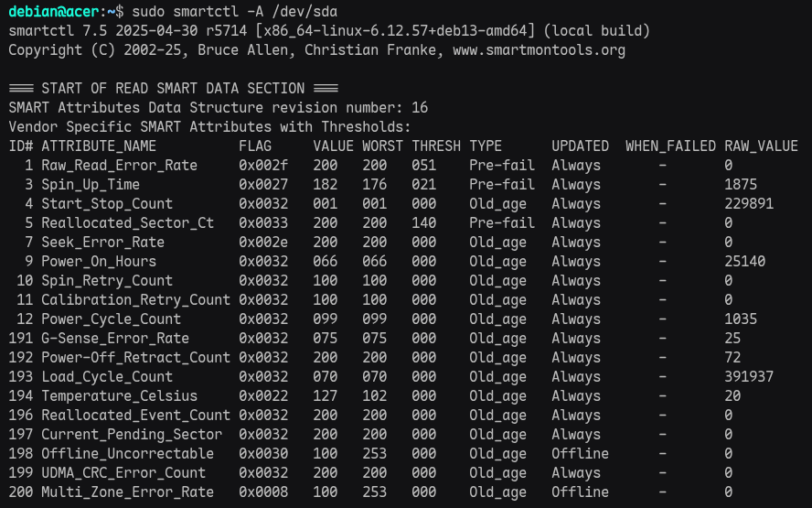The width and height of the screenshot is (812, 508).
Task: Click the UDMA_CRC_Error_Count attribute name
Action: tap(123, 473)
